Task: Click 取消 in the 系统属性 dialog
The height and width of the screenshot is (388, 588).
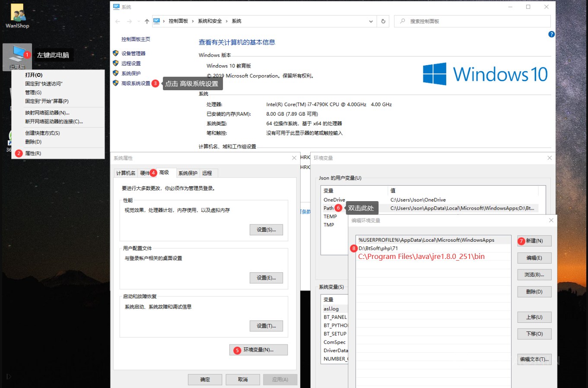Action: (243, 379)
